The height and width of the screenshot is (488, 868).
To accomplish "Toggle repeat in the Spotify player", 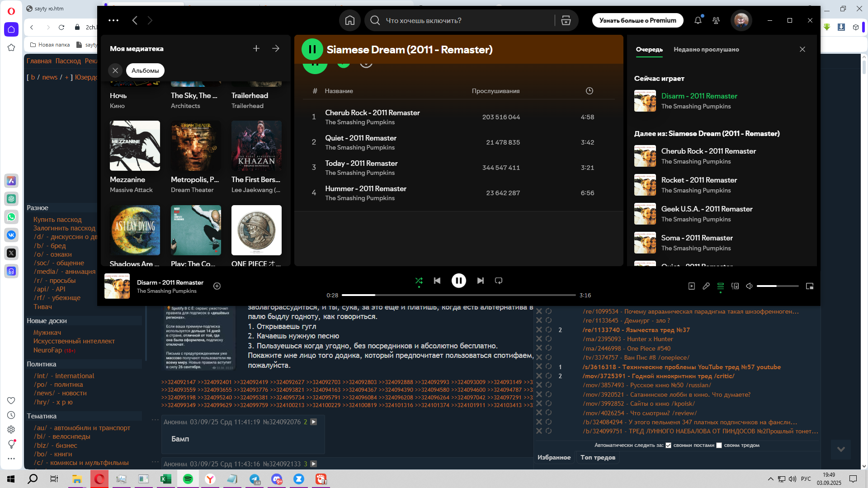I will [499, 281].
